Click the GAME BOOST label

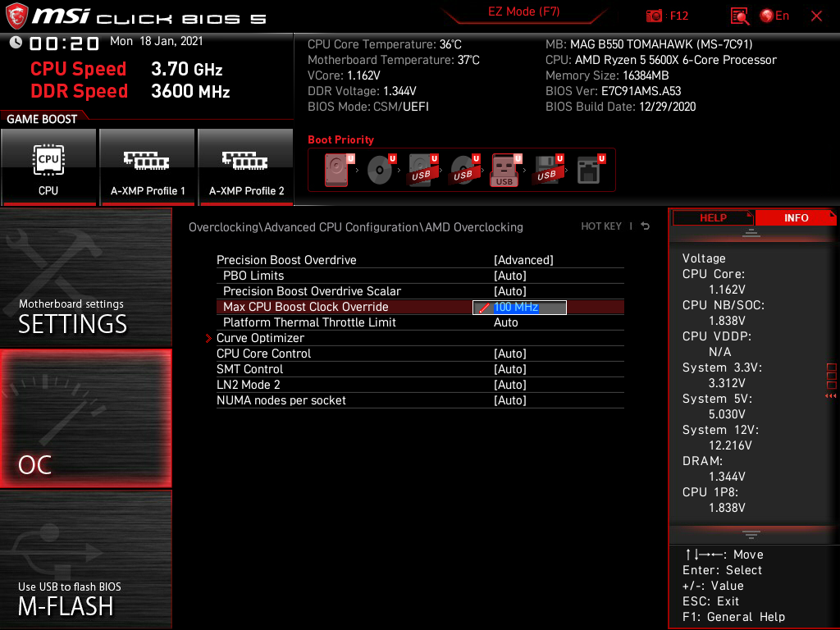[x=42, y=119]
